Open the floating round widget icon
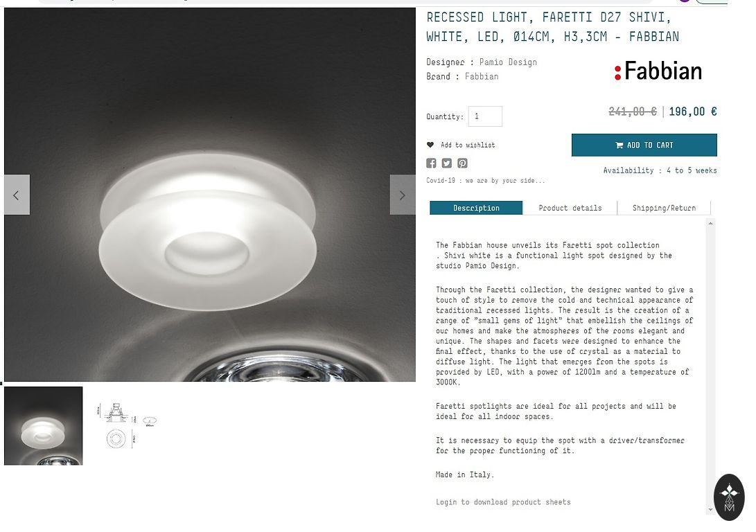 pos(729,497)
